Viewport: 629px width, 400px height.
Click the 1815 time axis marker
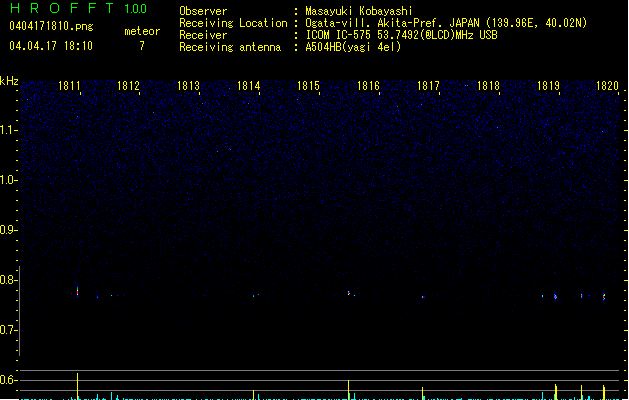(308, 86)
